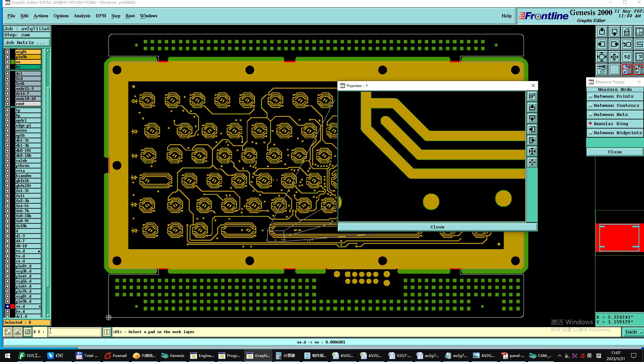Click pan right icon in Popview sidebar
644x362 pixels.
(x=532, y=140)
